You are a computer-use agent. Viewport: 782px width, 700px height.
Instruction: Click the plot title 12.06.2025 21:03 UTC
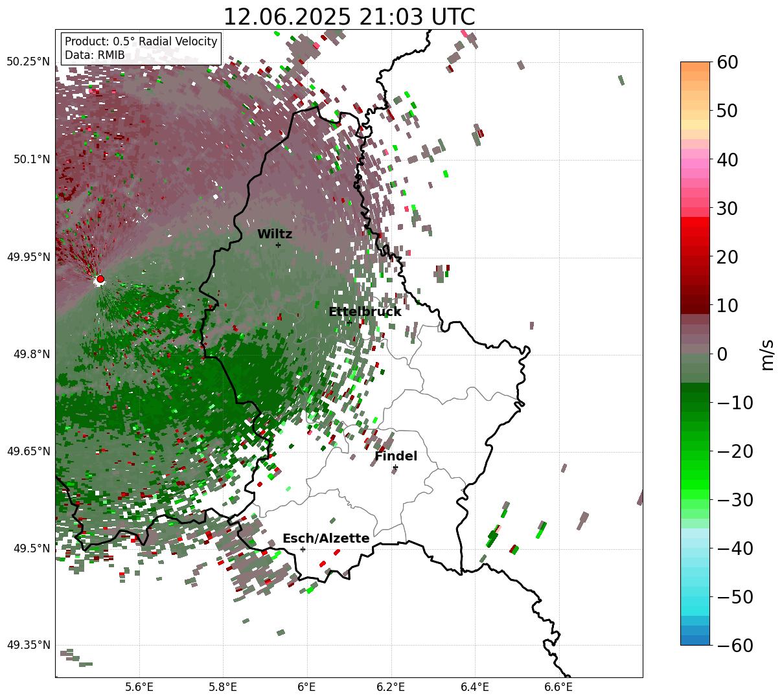pyautogui.click(x=349, y=17)
